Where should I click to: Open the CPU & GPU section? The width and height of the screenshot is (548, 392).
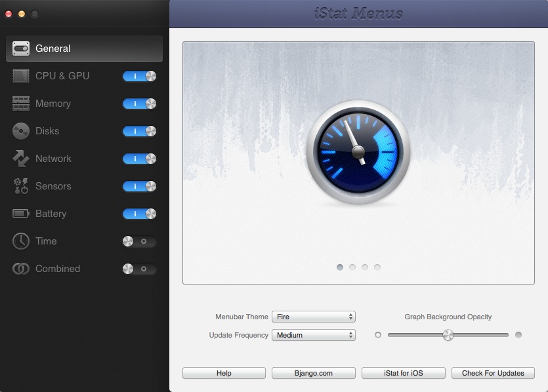tap(62, 76)
